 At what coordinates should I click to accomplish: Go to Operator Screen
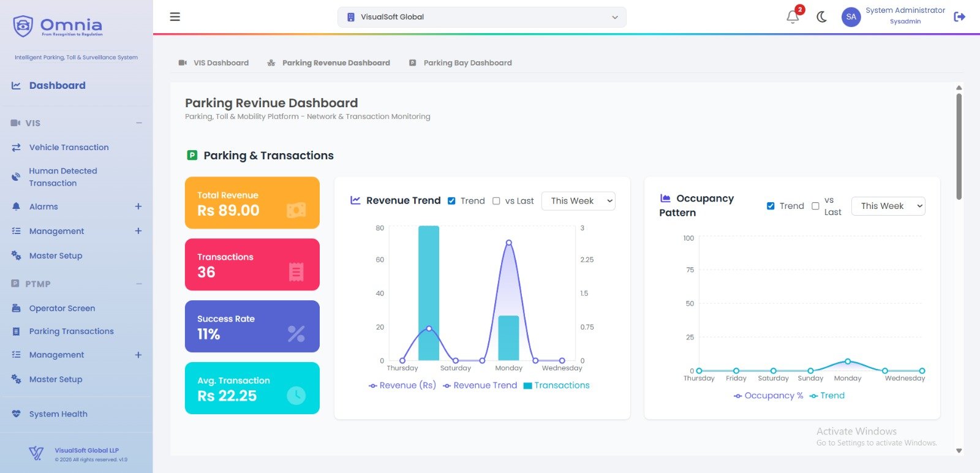click(62, 308)
